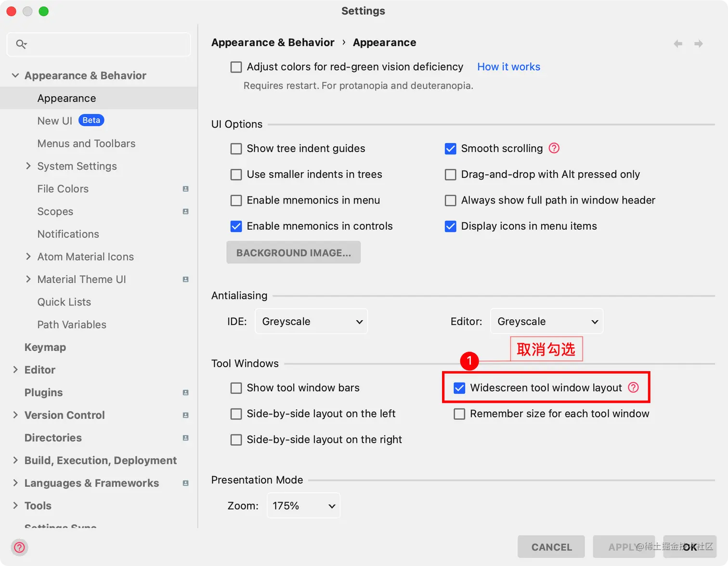
Task: Uncheck Widescreen tool window layout
Action: tap(459, 388)
